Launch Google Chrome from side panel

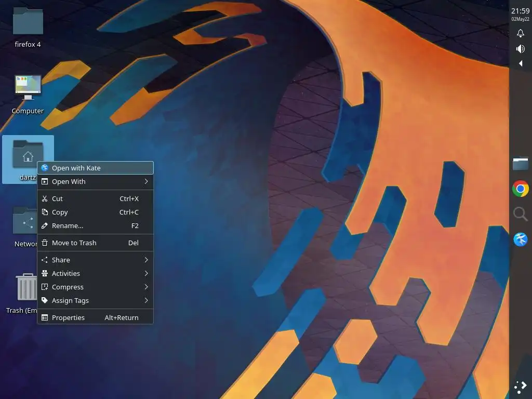(x=520, y=189)
